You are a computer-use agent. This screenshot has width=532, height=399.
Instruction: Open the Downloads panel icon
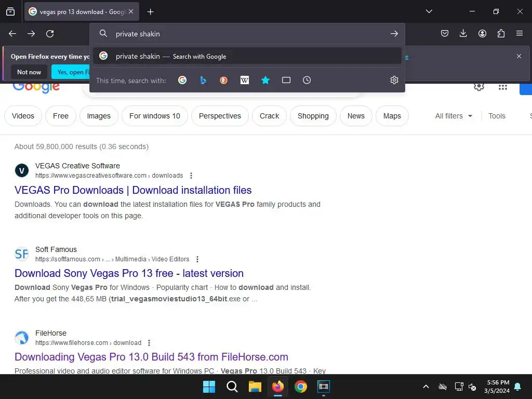(x=463, y=33)
